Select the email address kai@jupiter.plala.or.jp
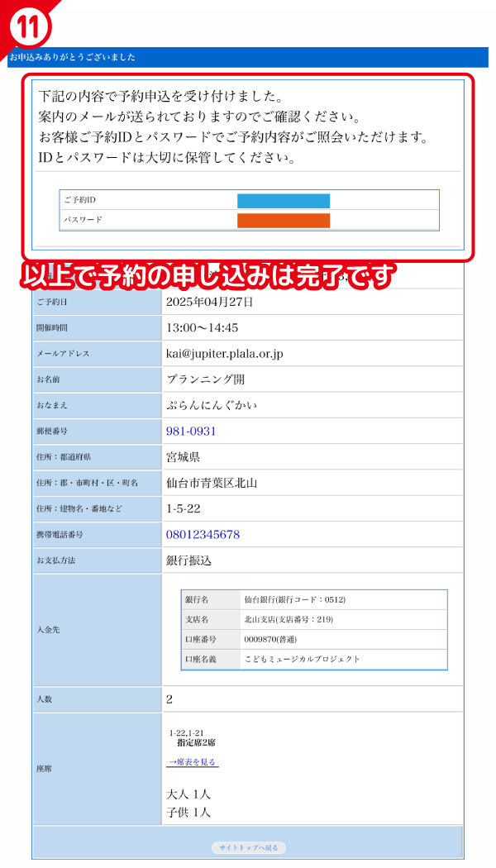The height and width of the screenshot is (868, 496). [224, 354]
